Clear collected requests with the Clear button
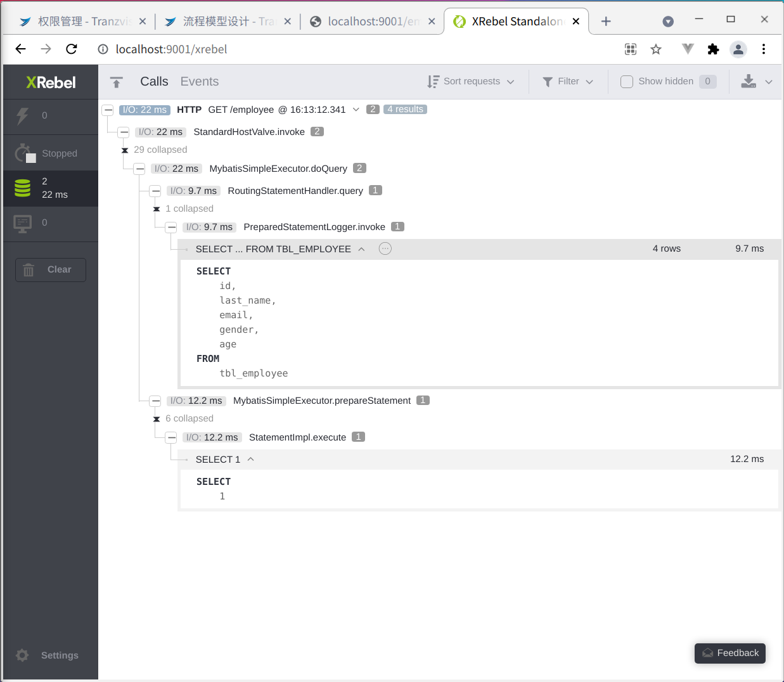This screenshot has height=682, width=784. pyautogui.click(x=51, y=269)
